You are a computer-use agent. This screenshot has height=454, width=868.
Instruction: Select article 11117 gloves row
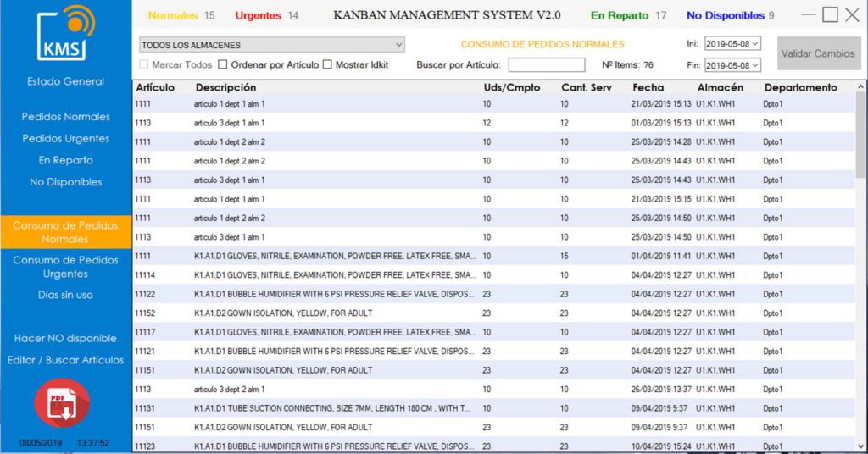494,332
